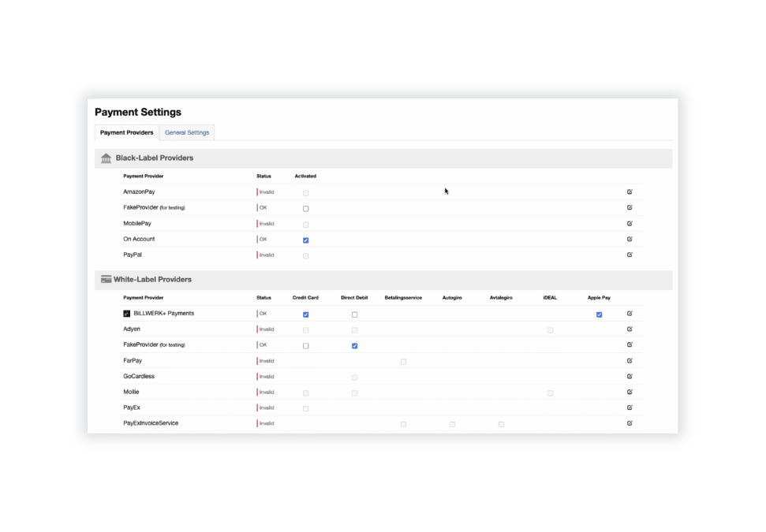The height and width of the screenshot is (532, 766).
Task: Toggle PayExInvoiceService Autogiro checkbox
Action: [452, 424]
